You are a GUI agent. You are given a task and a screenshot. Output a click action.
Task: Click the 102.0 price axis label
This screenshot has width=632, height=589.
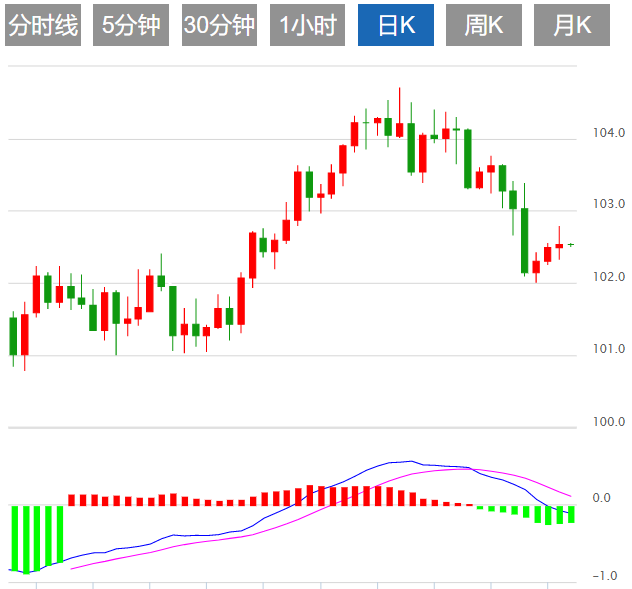[x=609, y=277]
